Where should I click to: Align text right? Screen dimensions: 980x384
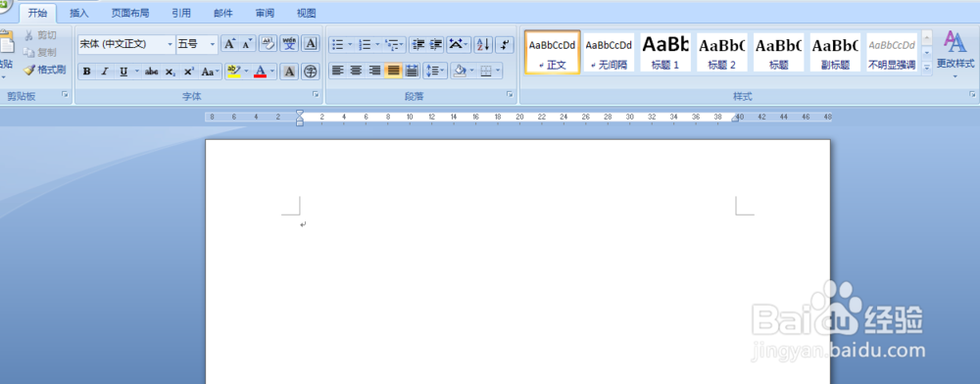374,71
